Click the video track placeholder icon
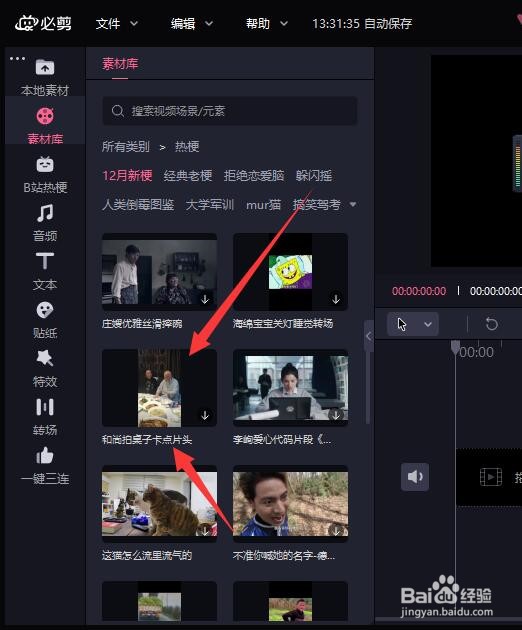Screen dimensions: 522x630 [491, 477]
